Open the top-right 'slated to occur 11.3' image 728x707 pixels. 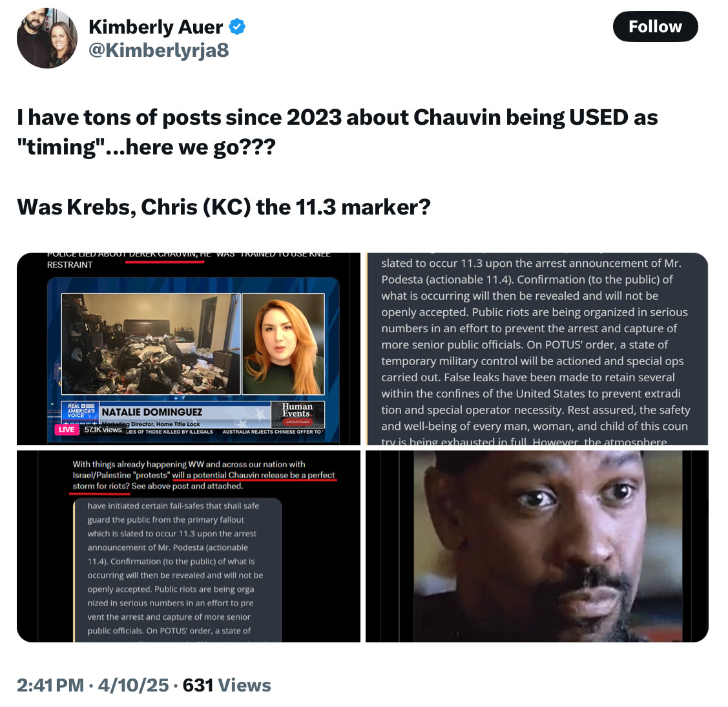tap(537, 349)
